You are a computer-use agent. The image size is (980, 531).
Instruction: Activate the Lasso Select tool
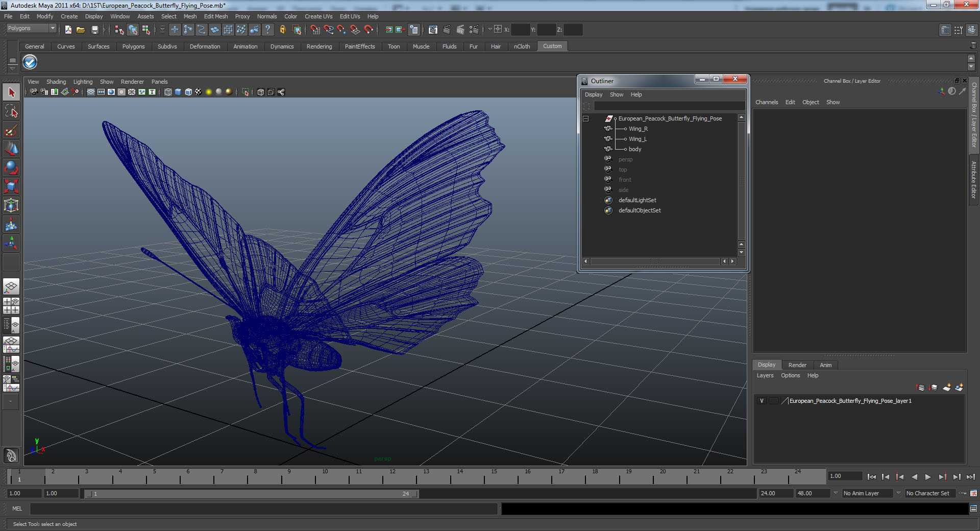point(11,111)
